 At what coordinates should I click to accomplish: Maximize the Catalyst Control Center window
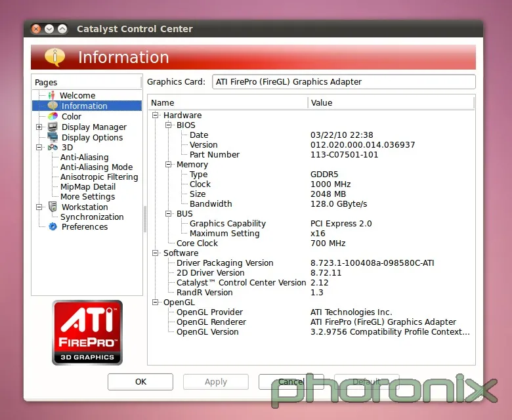coord(62,29)
